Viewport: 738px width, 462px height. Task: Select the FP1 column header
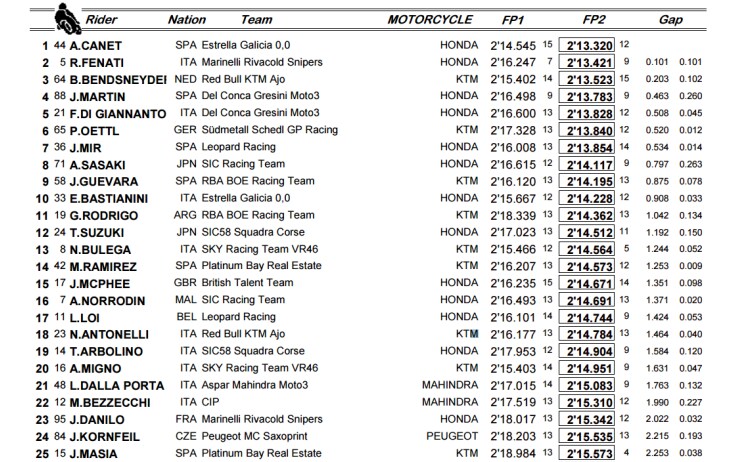513,20
